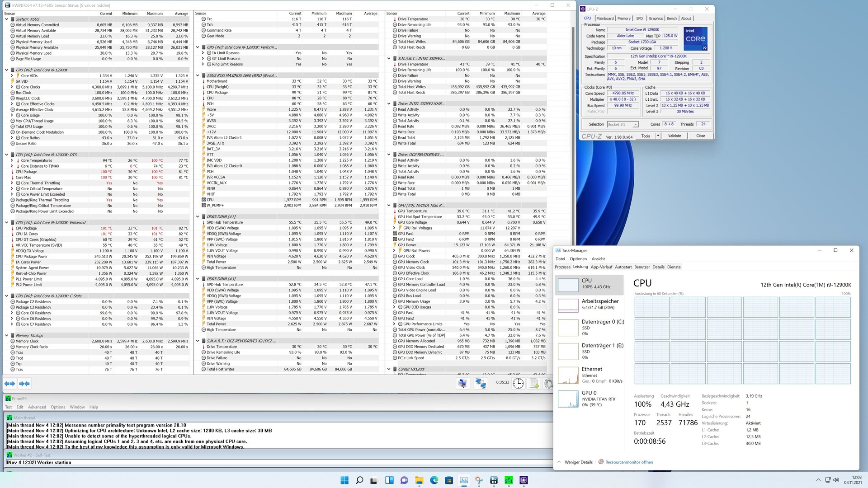The image size is (868, 488).
Task: Click the log file with plus icon
Action: pos(534,384)
